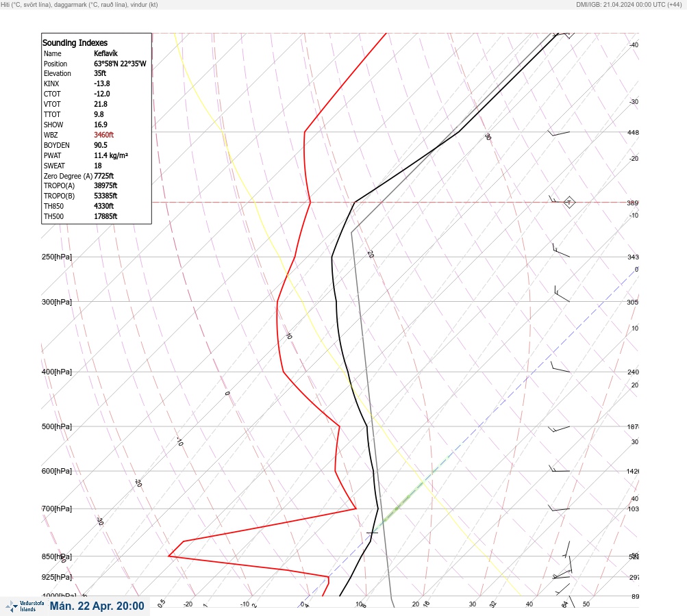Click the 'Zero Degree (A)' row label
Viewport: 687px width, 616px height.
click(x=68, y=176)
